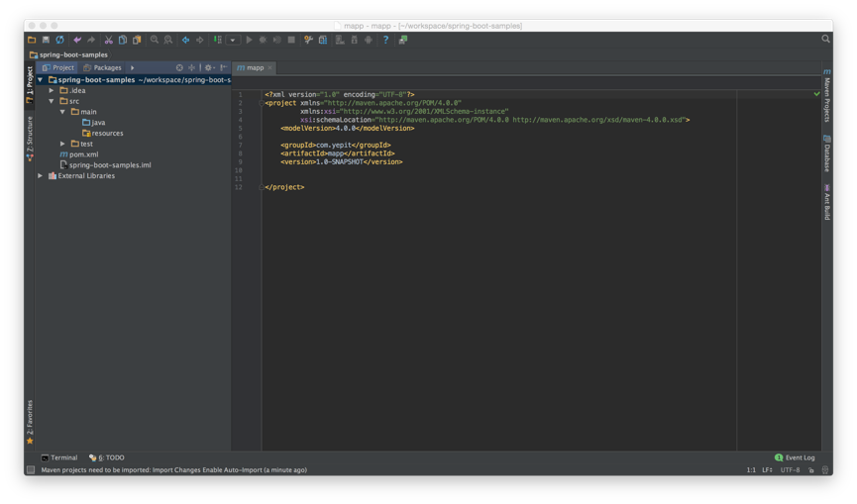Viewport: 857px width, 504px height.
Task: Select the resources folder
Action: coord(102,134)
